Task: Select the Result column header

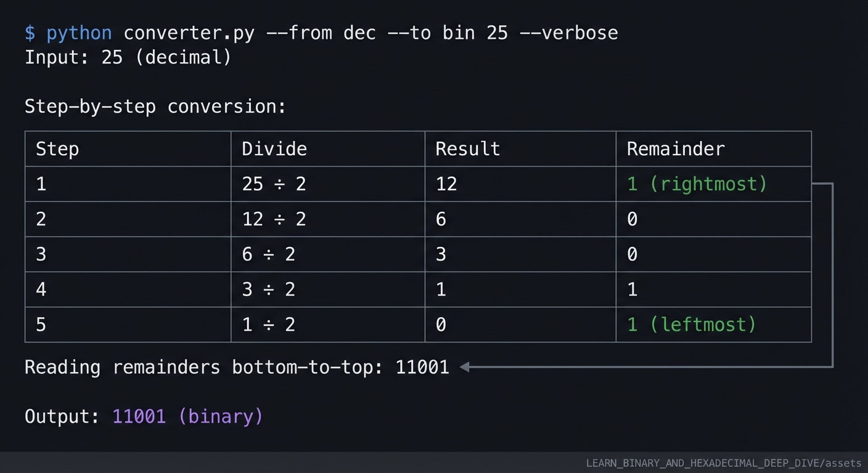Action: click(x=467, y=149)
